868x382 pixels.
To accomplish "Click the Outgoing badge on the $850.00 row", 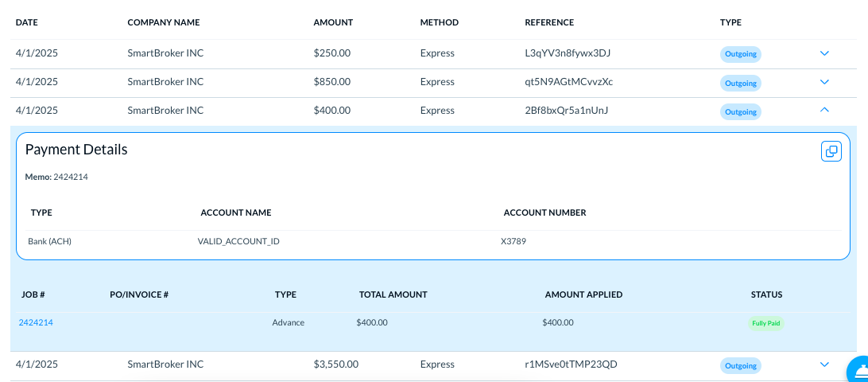I will [x=740, y=83].
